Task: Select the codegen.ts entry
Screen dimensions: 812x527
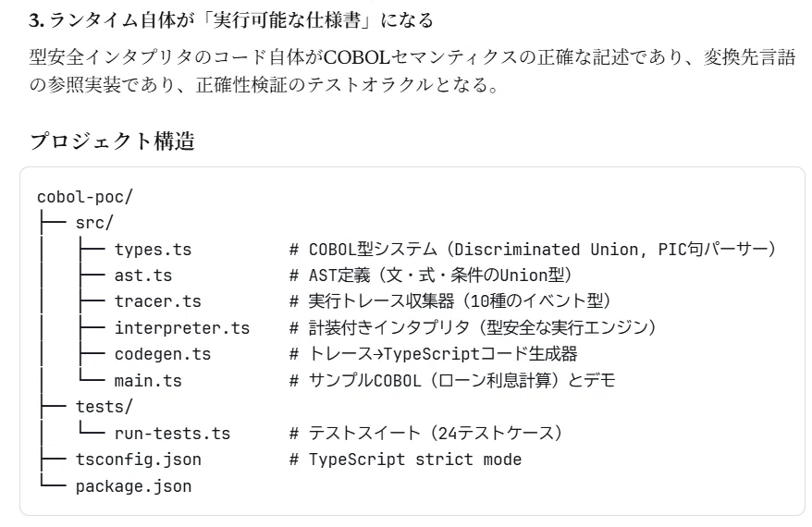Action: [x=163, y=355]
